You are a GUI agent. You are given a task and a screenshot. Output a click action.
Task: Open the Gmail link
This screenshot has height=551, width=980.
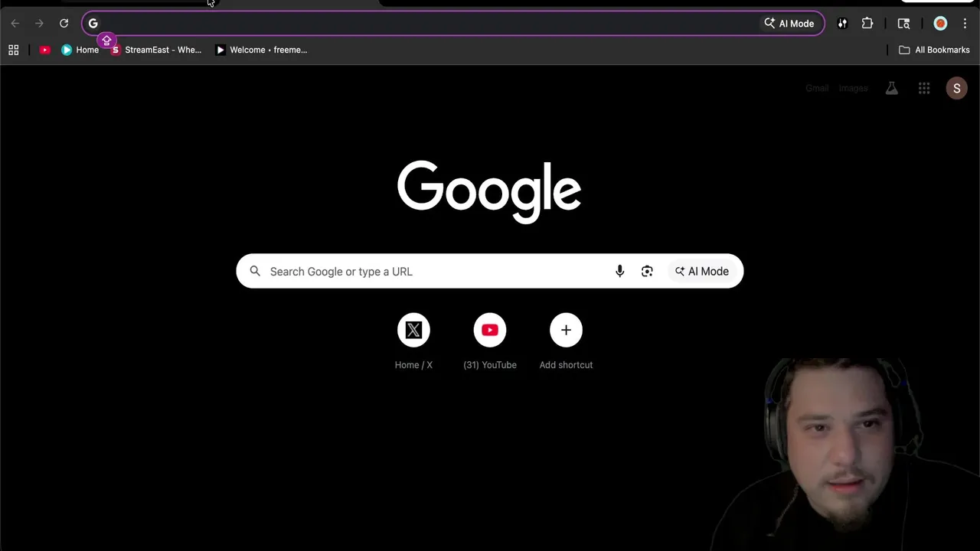coord(817,88)
